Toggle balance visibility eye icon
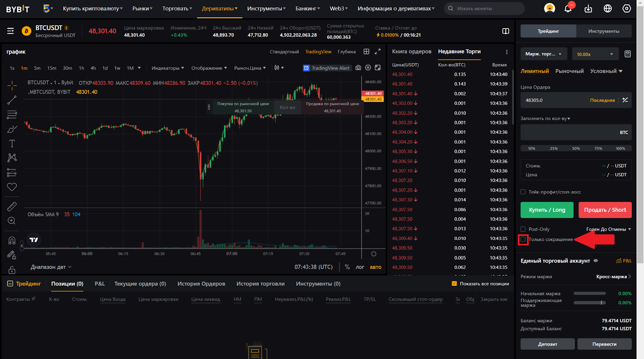Viewport: 644px width, 359px height. [596, 261]
